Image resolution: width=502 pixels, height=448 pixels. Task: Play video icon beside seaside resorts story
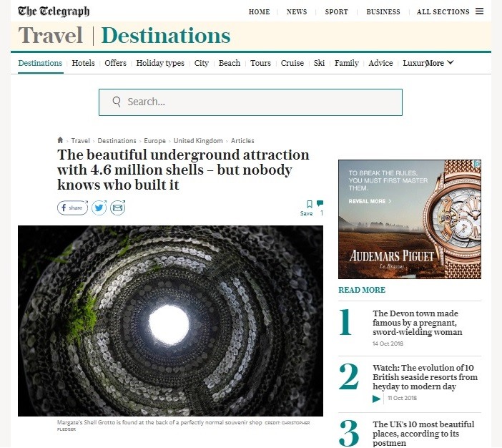(x=376, y=399)
